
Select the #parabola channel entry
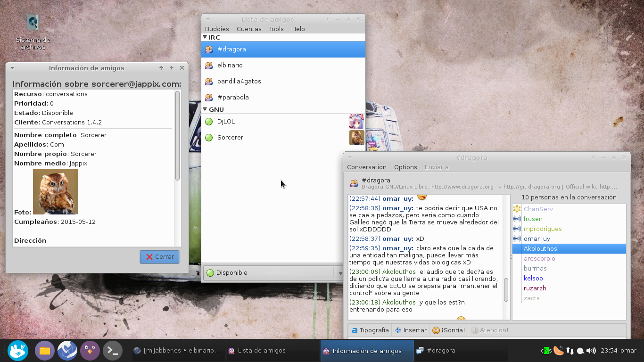283,97
